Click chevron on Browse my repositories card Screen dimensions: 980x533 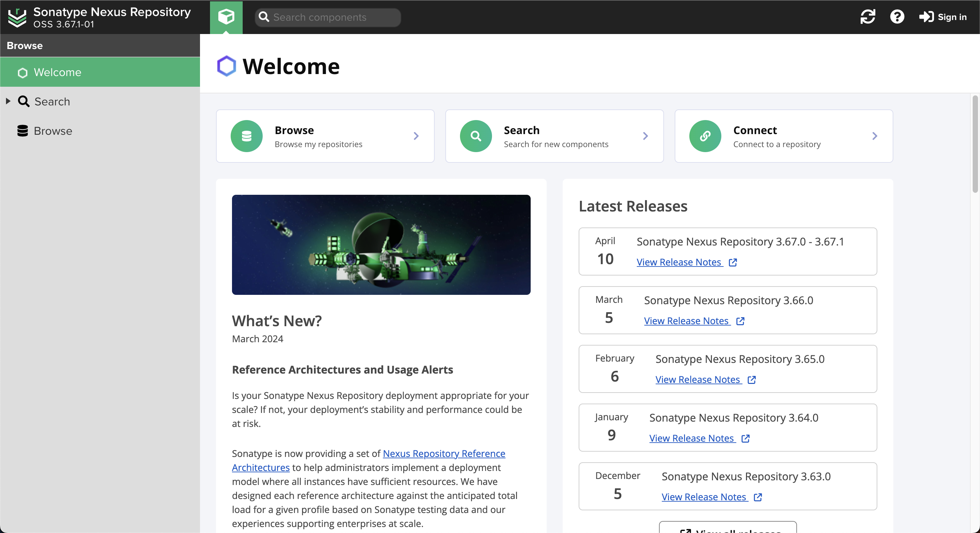tap(416, 136)
